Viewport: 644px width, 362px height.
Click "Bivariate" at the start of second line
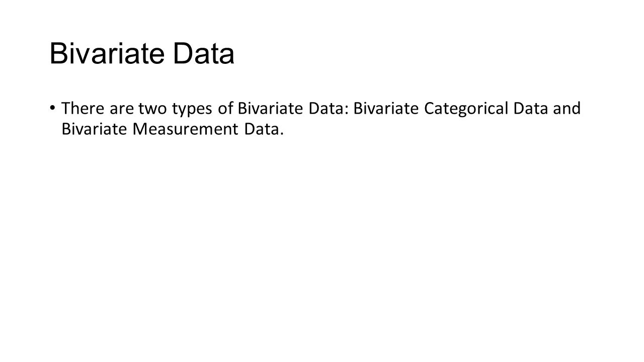pos(95,130)
